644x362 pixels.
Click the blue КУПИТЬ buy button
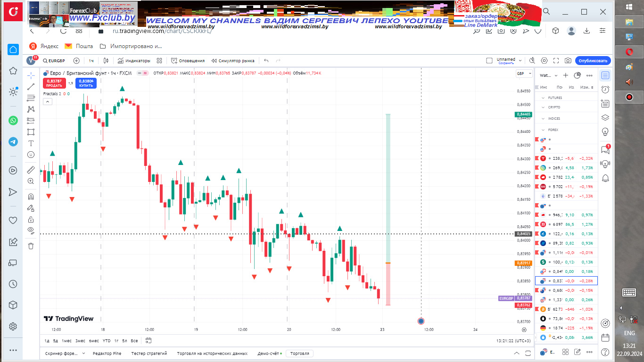[x=86, y=83]
